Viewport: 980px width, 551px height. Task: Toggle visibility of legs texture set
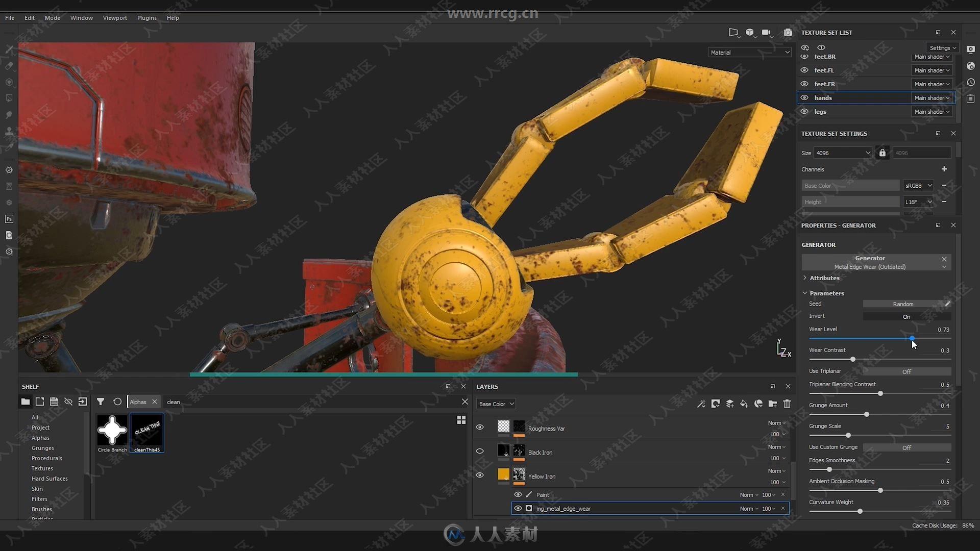[x=805, y=111]
